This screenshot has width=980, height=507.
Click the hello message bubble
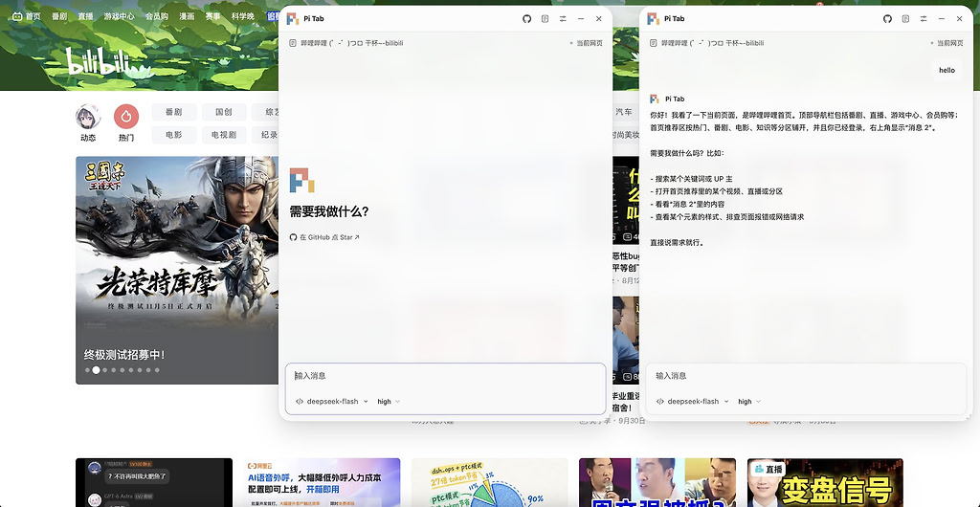pos(947,70)
